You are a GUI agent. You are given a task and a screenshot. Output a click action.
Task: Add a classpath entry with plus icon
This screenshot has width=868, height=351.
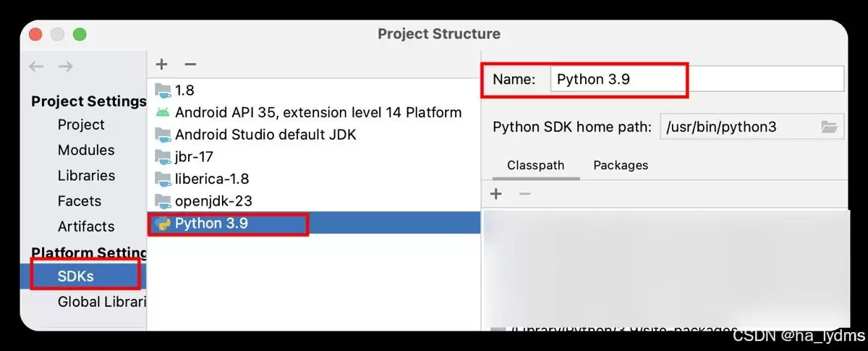496,193
